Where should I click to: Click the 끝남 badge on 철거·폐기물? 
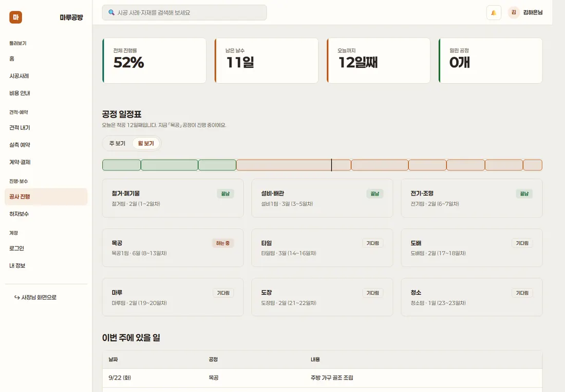[x=225, y=193]
